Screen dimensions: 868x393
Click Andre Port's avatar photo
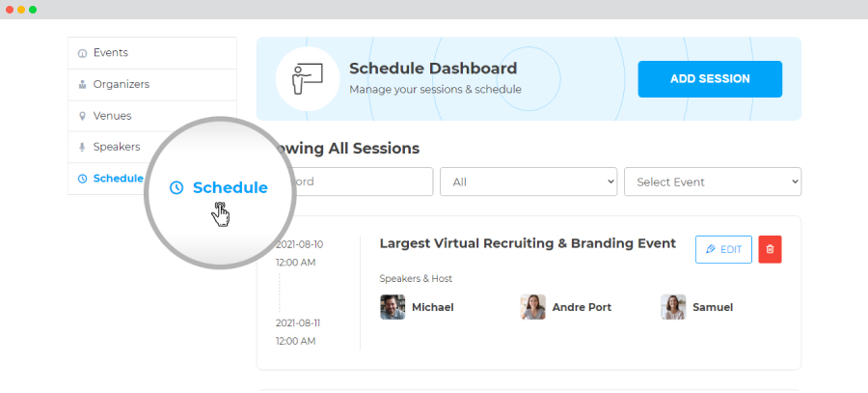[x=532, y=307]
